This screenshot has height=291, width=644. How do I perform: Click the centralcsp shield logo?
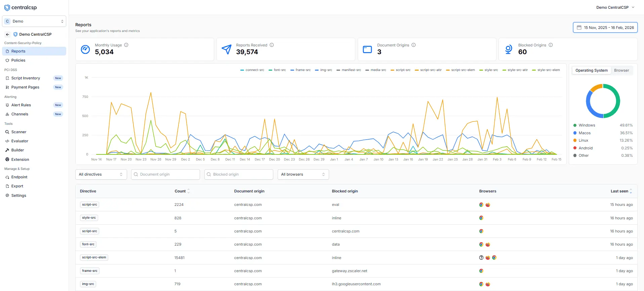click(x=7, y=7)
